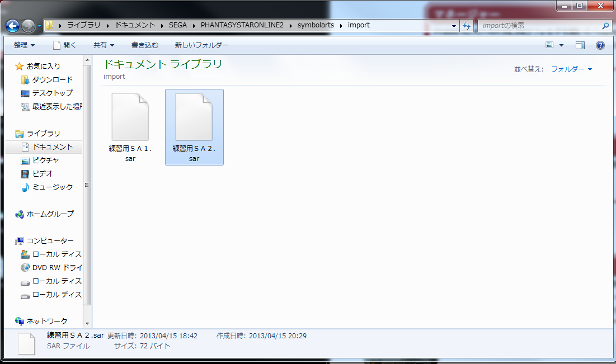616x364 pixels.
Task: Click ネットワーク in the navigation pane
Action: pos(47,321)
